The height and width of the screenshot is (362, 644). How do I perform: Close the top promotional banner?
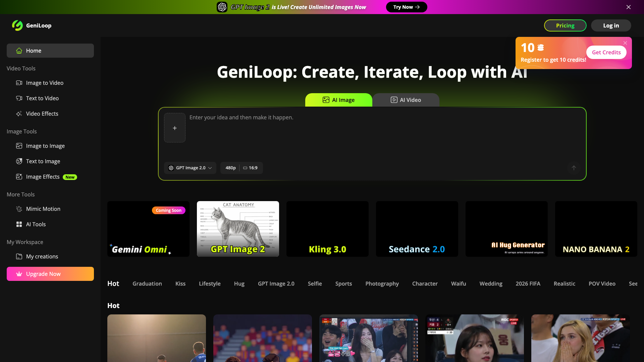[629, 7]
